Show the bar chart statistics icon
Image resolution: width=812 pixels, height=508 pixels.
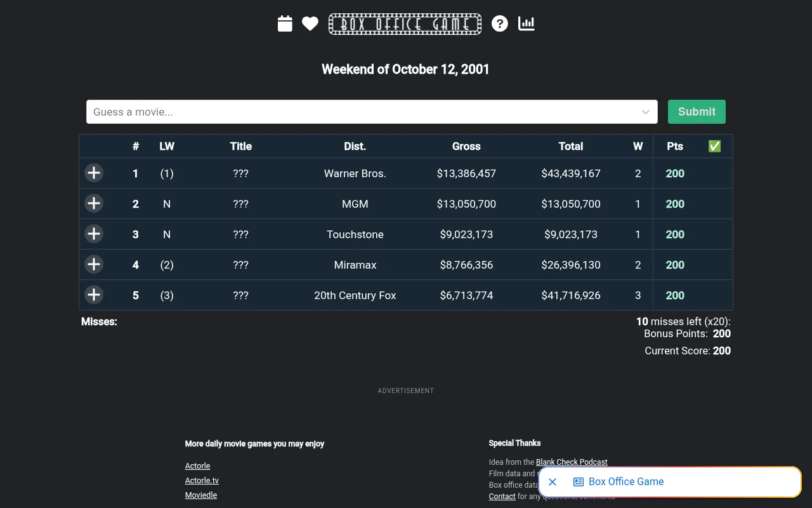[x=526, y=23]
